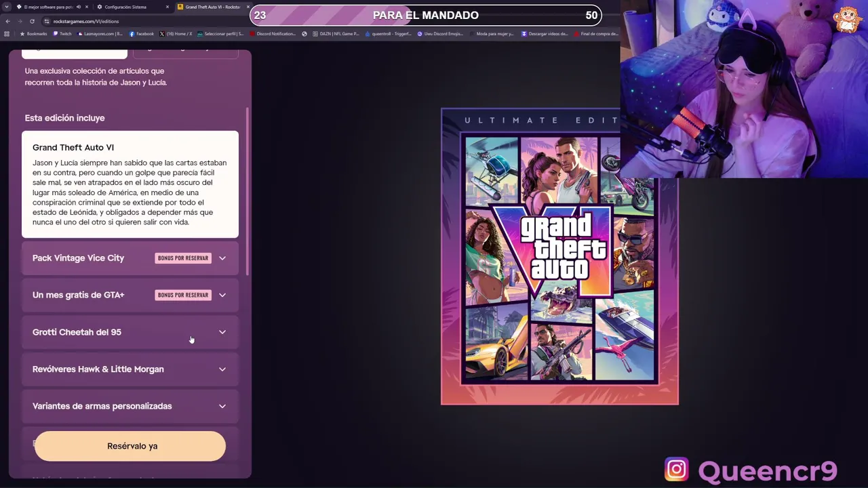This screenshot has height=488, width=868.
Task: Click the streamer webcam feed
Action: pyautogui.click(x=744, y=89)
